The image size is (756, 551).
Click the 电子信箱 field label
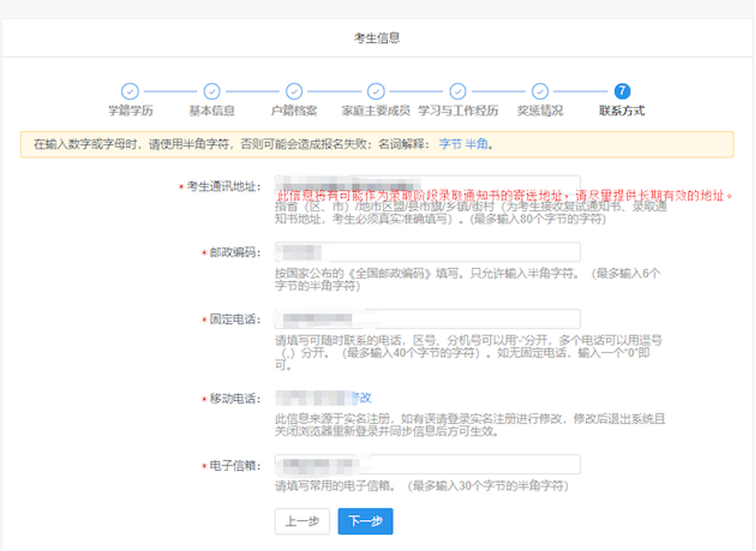(x=235, y=466)
